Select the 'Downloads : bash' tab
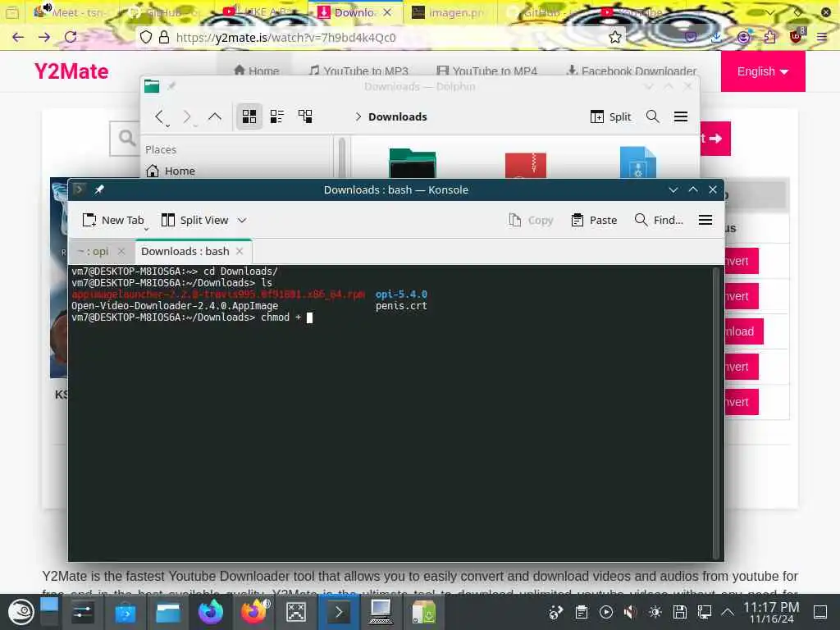This screenshot has width=840, height=630. (x=185, y=251)
